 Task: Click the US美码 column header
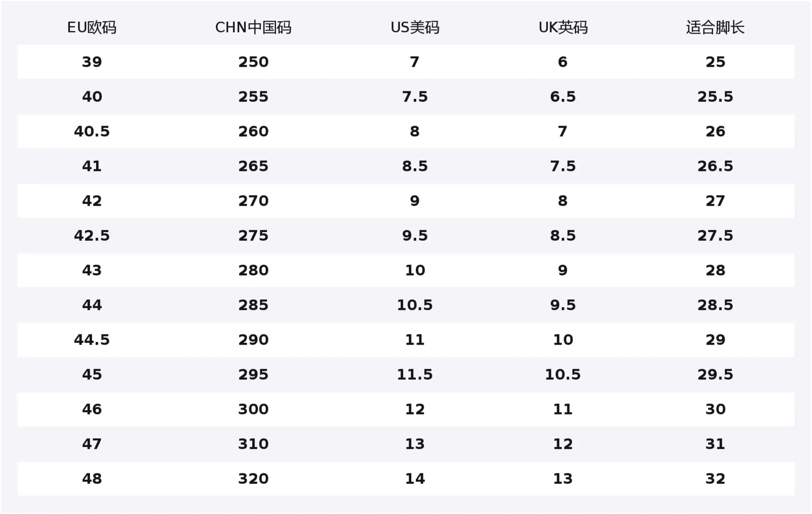[415, 28]
